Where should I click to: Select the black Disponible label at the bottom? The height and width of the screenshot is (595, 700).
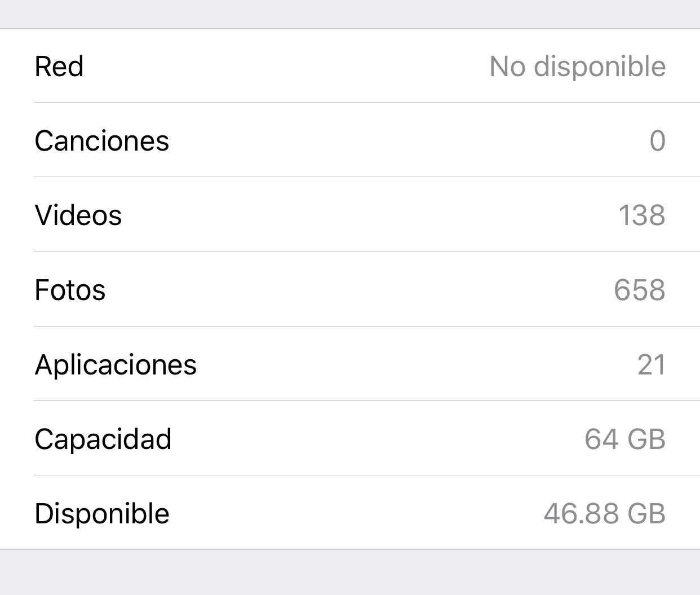(x=102, y=513)
